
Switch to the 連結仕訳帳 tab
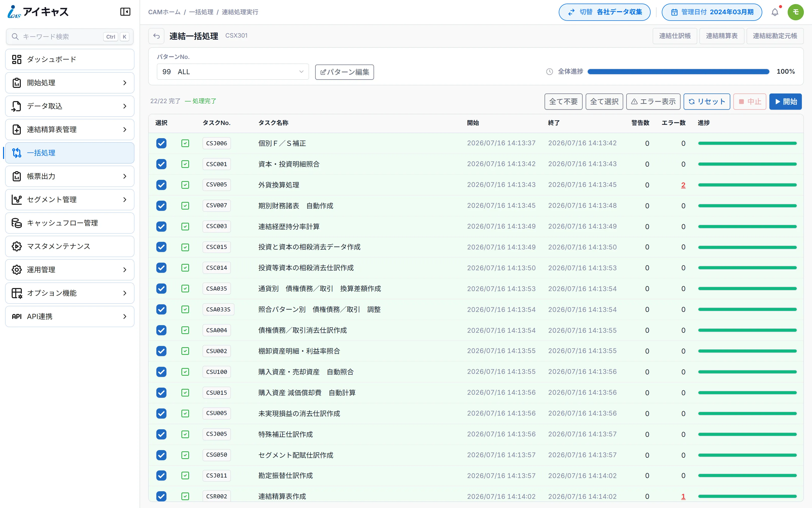point(674,36)
